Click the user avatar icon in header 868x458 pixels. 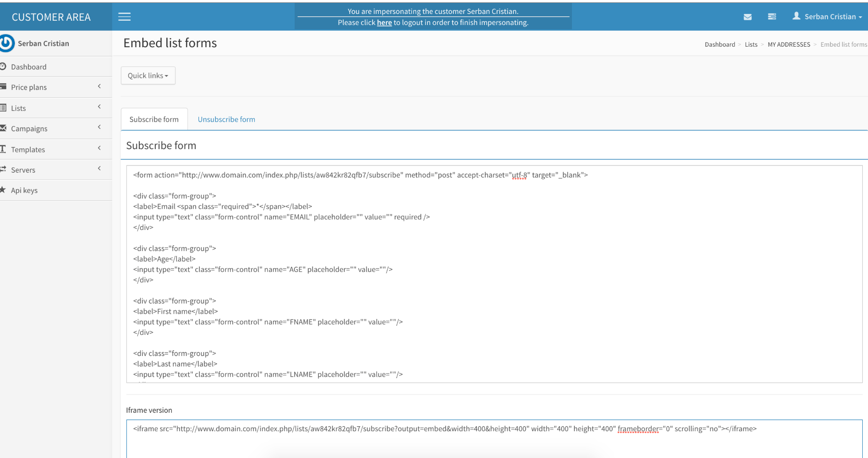[x=796, y=16]
